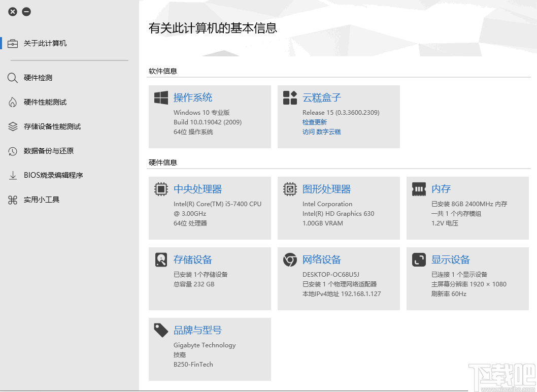Viewport: 537px width, 392px height.
Task: Select the BIOS烧录编辑程序 download icon
Action: (x=13, y=175)
